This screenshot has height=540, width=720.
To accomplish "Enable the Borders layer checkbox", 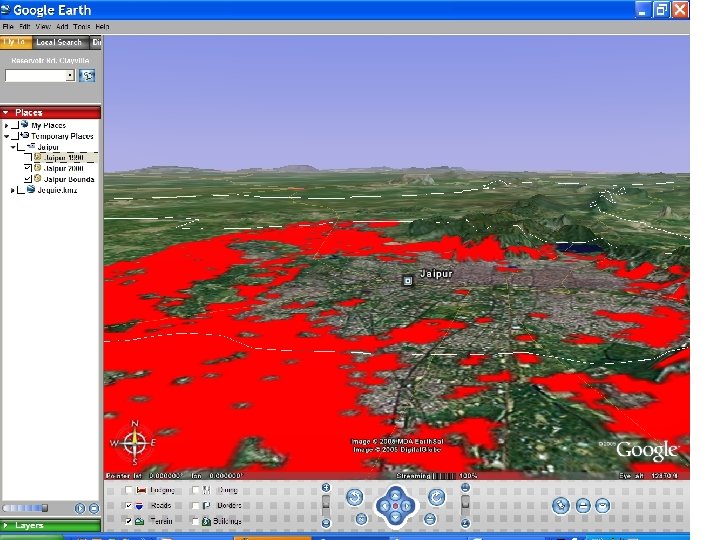I will pyautogui.click(x=196, y=506).
